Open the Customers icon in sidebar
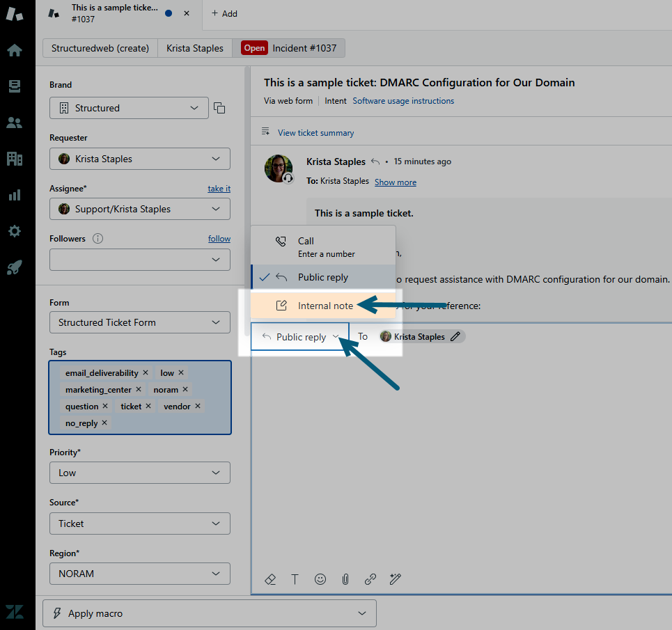Screen dimensions: 672x630 [14, 123]
